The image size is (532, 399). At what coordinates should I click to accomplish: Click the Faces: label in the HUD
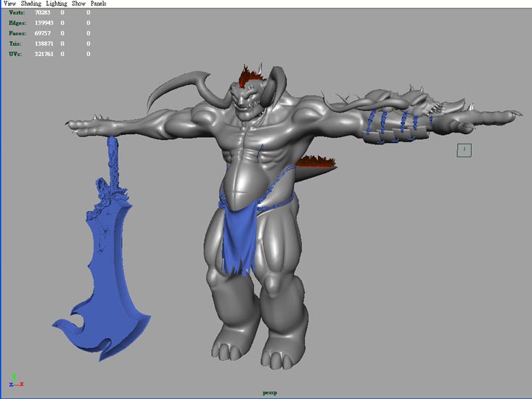pyautogui.click(x=17, y=33)
